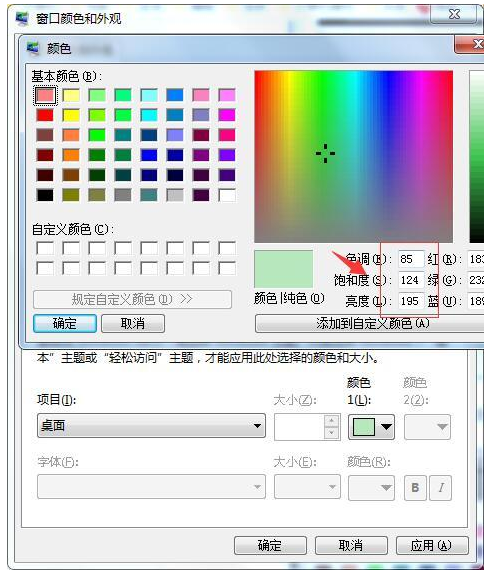The image size is (492, 577).
Task: Select the first custom color slot
Action: click(45, 248)
